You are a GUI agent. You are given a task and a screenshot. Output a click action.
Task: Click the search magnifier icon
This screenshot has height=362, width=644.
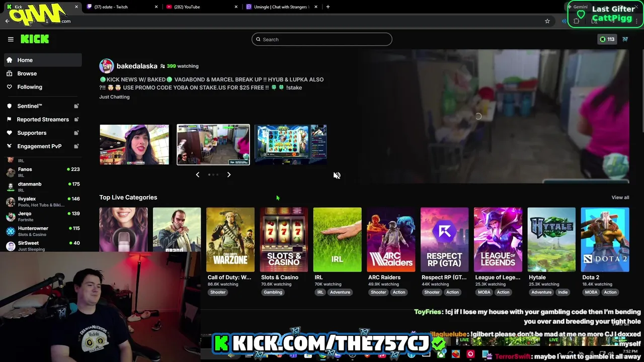tap(259, 39)
